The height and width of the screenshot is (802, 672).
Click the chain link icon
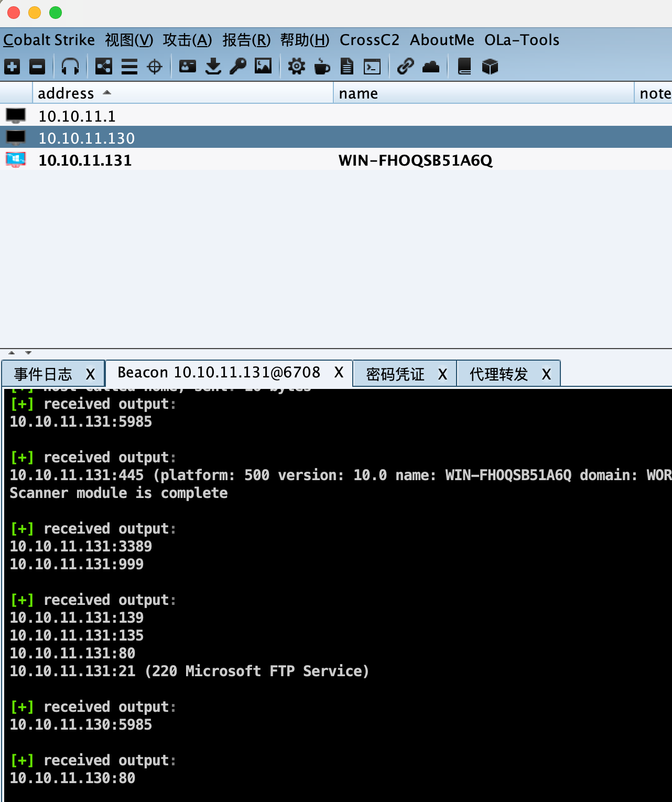[405, 67]
